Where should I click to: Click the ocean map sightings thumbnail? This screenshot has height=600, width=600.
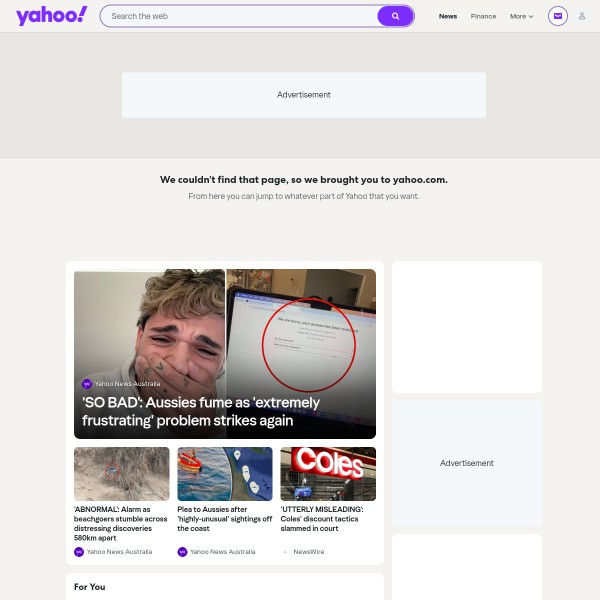(x=225, y=474)
